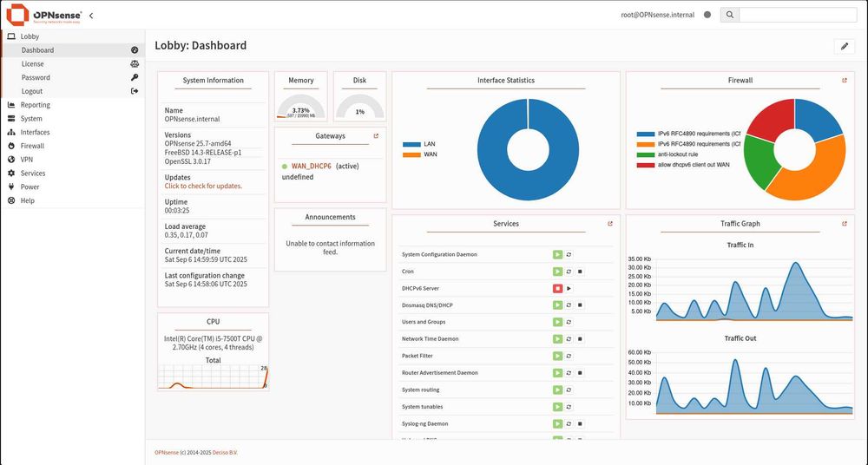Start the stopped DHCPv6 Server service

click(569, 288)
